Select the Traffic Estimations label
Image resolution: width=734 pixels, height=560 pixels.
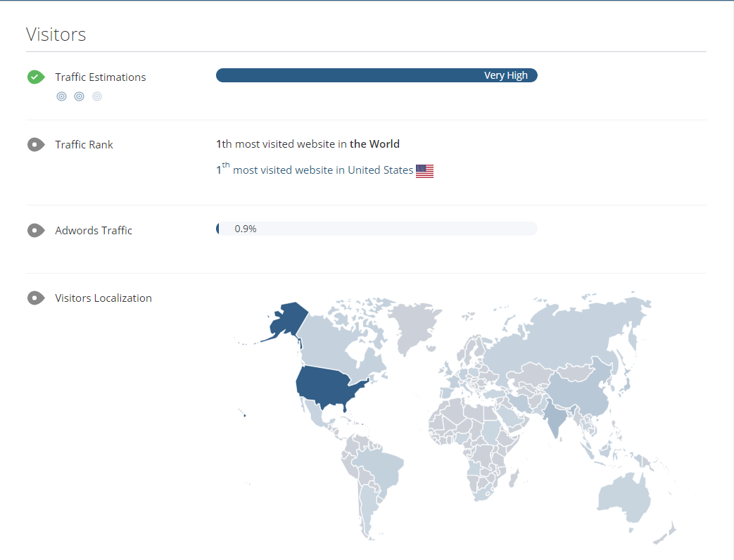click(x=101, y=77)
